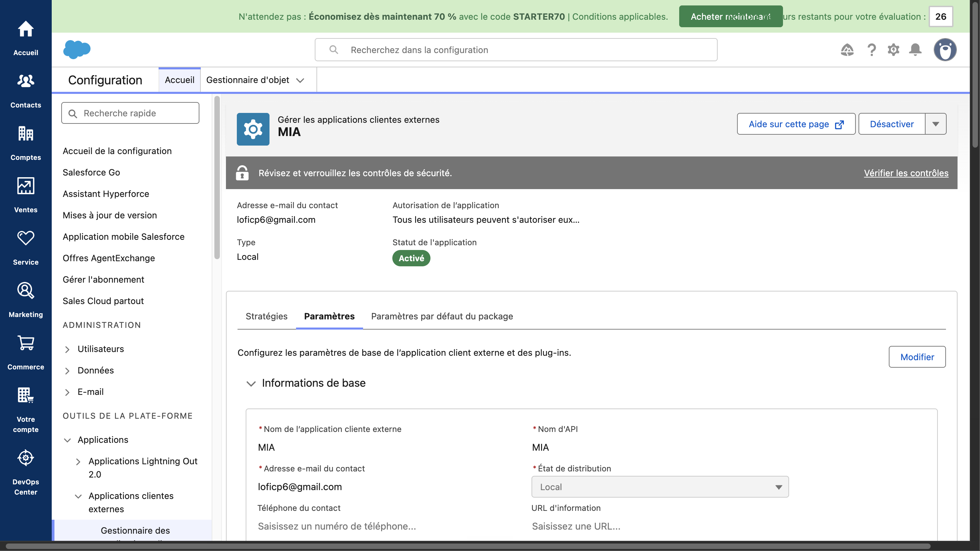Click the Salesforce cloud logo
This screenshot has height=551, width=980.
77,49
